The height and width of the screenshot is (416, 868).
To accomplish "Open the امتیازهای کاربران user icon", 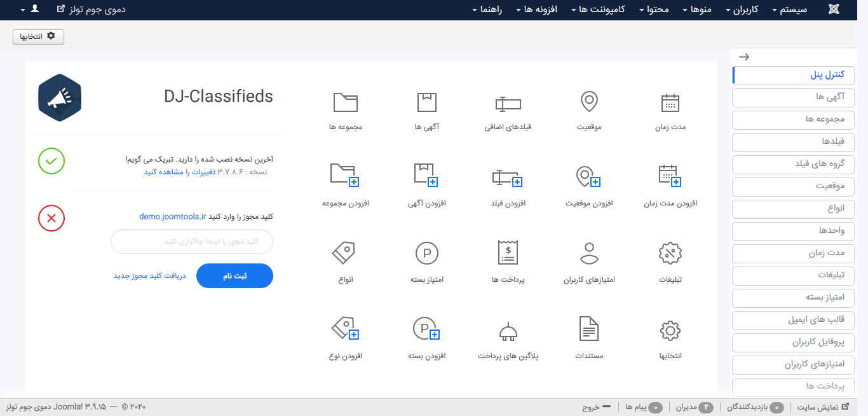I will tap(589, 253).
